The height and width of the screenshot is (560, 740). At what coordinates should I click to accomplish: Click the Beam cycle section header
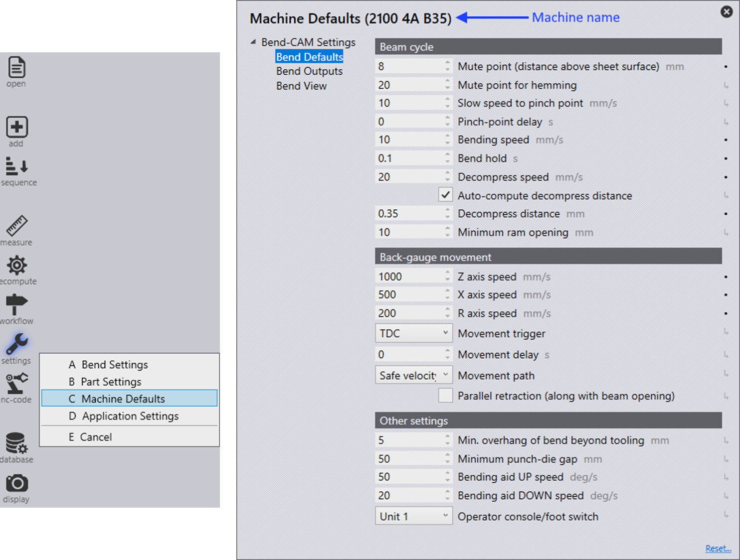549,47
